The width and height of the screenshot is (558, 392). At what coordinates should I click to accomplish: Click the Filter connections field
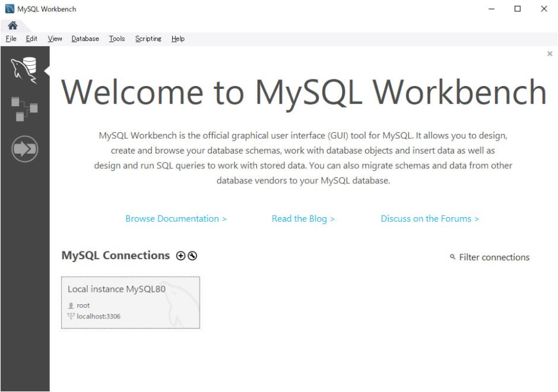494,257
